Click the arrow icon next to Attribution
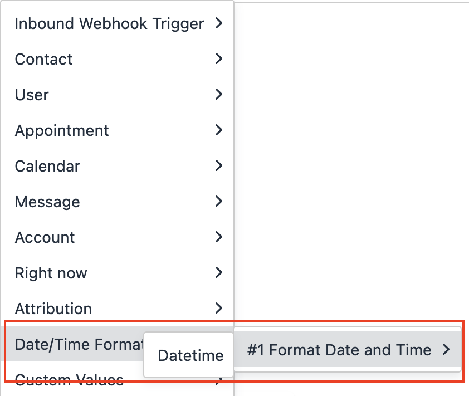Viewport: 469px width, 396px height. point(219,308)
